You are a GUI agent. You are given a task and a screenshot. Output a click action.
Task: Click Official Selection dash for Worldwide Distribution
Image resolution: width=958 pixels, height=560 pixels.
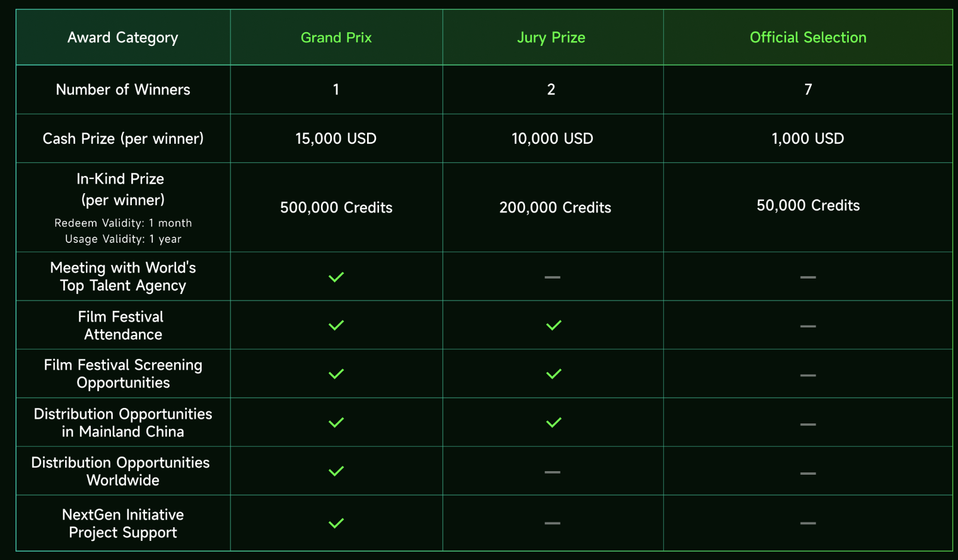click(808, 474)
